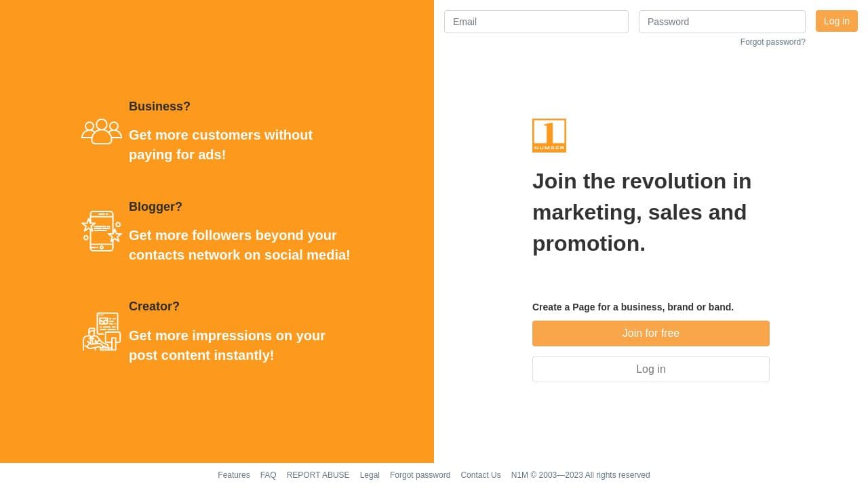
Task: Click the REPORT ABUSE footer link
Action: click(317, 475)
